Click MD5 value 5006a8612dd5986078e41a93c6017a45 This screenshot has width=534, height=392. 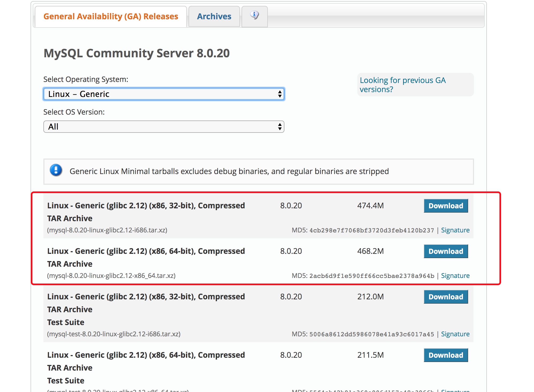(372, 334)
